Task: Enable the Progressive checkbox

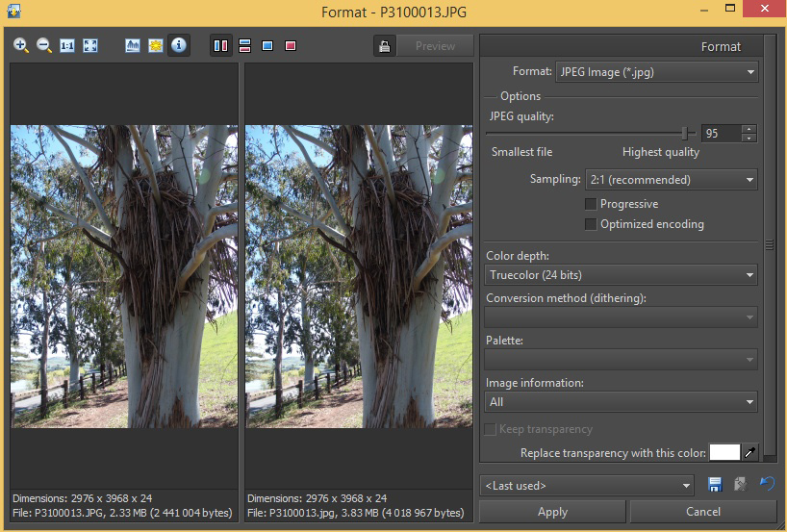Action: [591, 204]
